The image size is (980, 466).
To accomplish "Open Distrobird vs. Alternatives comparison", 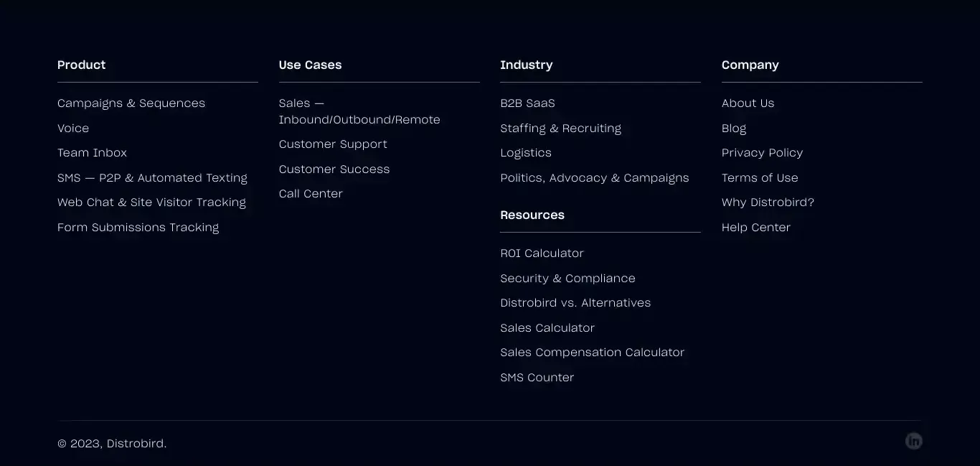I will click(x=575, y=303).
